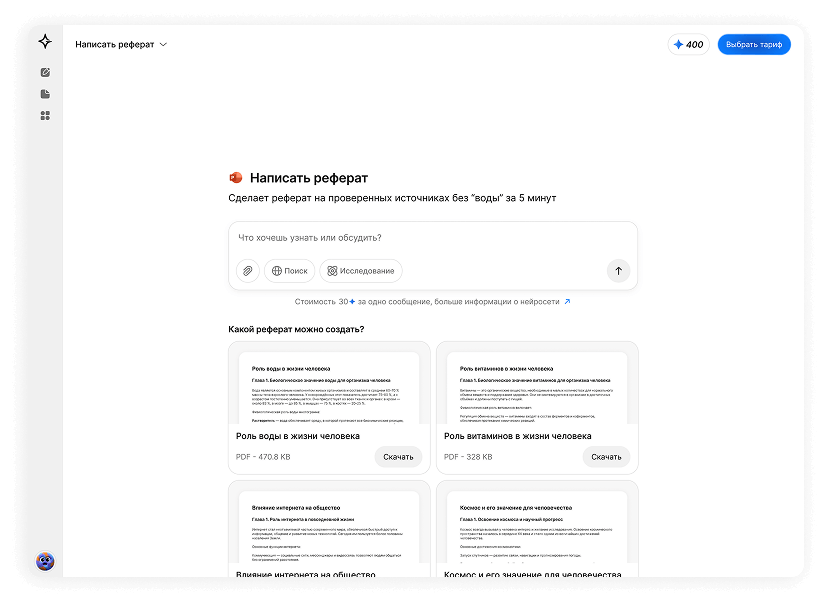Click the sparkle logo at sidebar top
The width and height of the screenshot is (829, 605).
[x=44, y=40]
